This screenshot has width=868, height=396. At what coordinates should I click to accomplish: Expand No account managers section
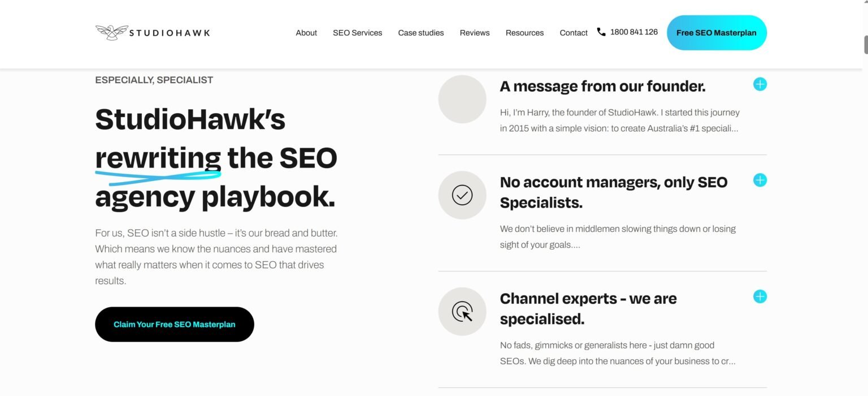[760, 180]
